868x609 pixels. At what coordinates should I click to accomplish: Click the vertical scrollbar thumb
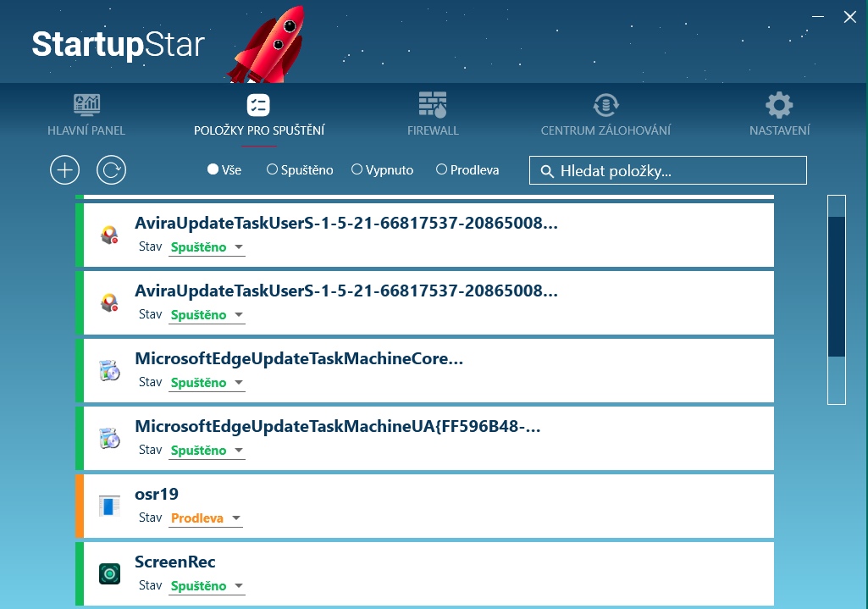tap(837, 286)
